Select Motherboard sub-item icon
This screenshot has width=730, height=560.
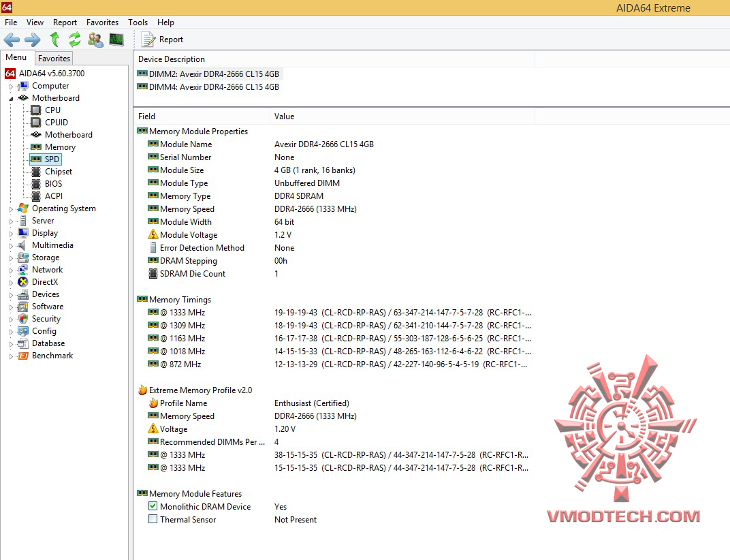pos(36,135)
